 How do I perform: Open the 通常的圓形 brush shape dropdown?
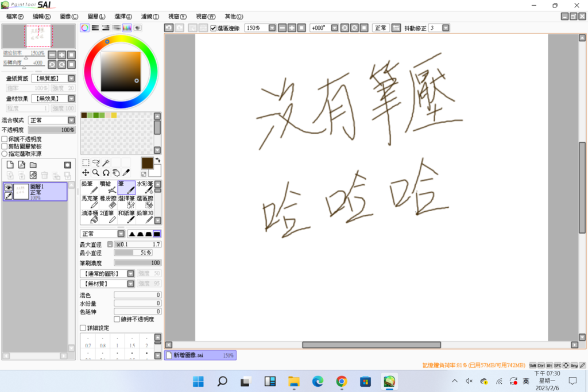coord(130,274)
